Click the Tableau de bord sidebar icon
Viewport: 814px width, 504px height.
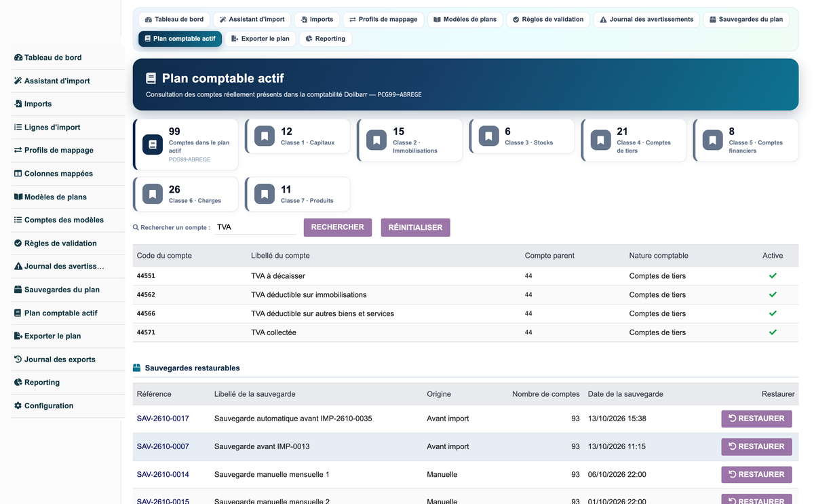[18, 58]
